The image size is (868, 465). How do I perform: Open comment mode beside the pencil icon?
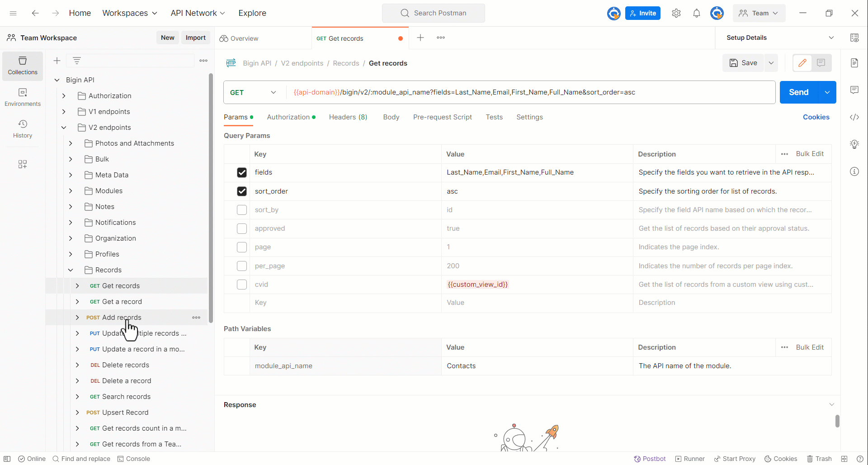[821, 63]
